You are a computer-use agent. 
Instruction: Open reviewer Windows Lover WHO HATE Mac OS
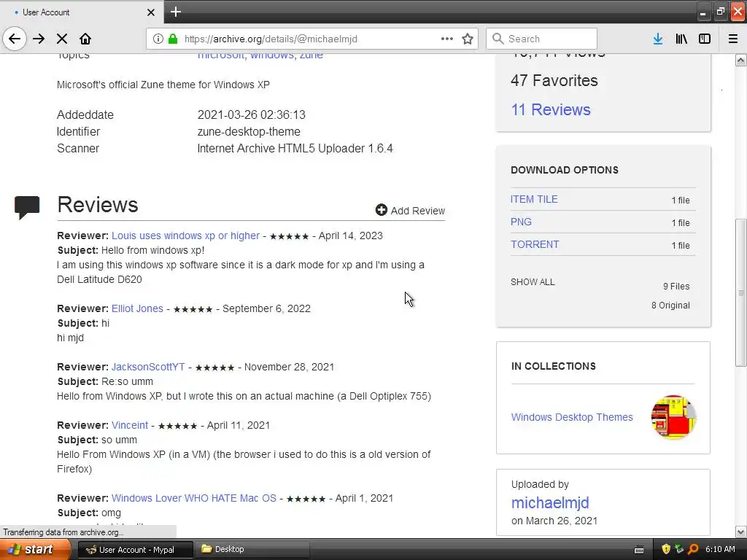(194, 498)
